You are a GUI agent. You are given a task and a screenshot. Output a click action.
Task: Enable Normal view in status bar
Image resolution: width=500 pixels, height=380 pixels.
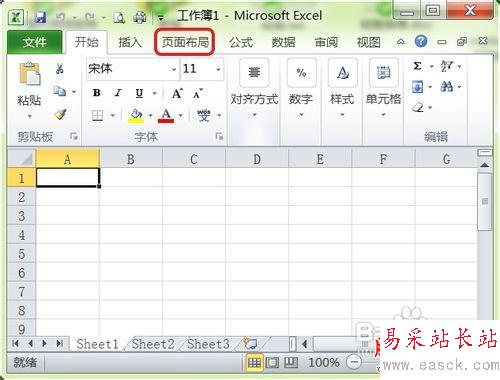pos(254,362)
